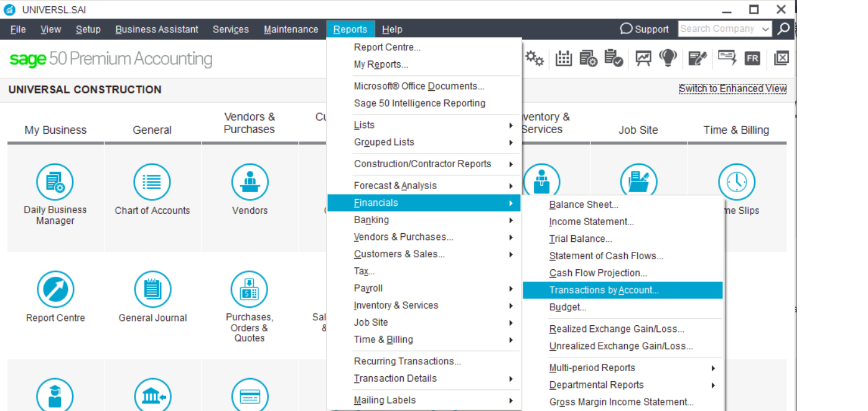Click the chart presentation board toolbar icon
This screenshot has width=868, height=411.
[x=643, y=58]
